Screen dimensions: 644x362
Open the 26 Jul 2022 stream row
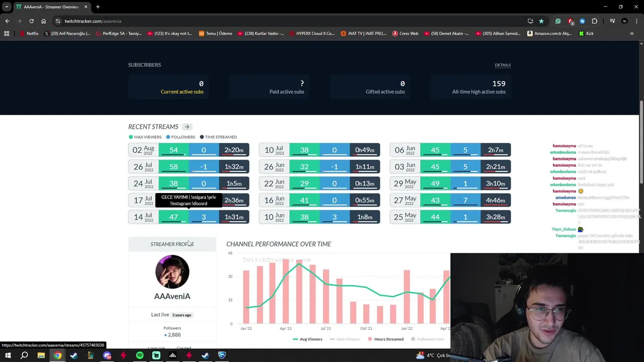[189, 166]
